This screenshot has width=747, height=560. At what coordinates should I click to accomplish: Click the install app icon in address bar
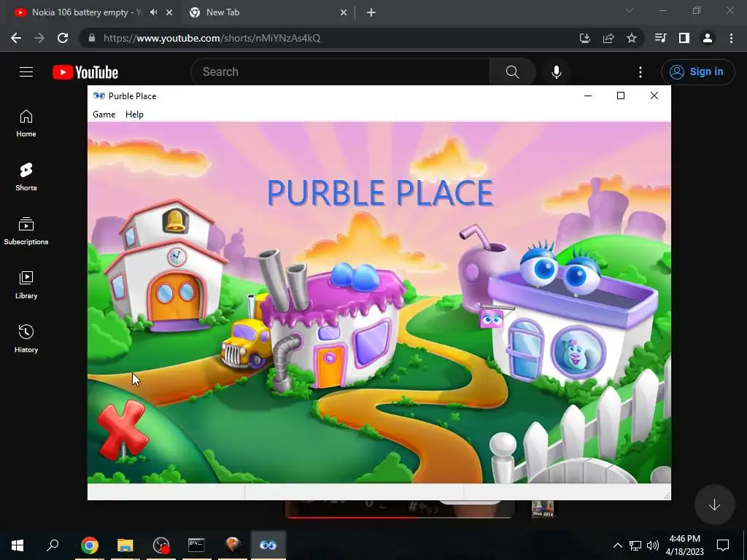584,38
